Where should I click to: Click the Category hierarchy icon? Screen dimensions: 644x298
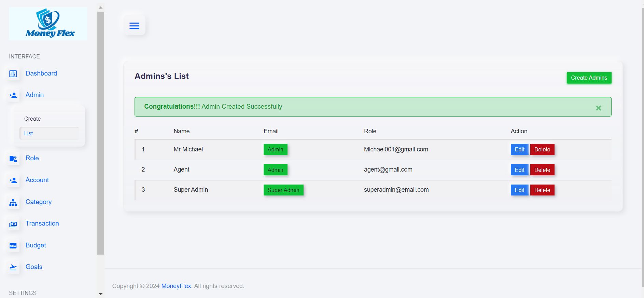coord(13,202)
